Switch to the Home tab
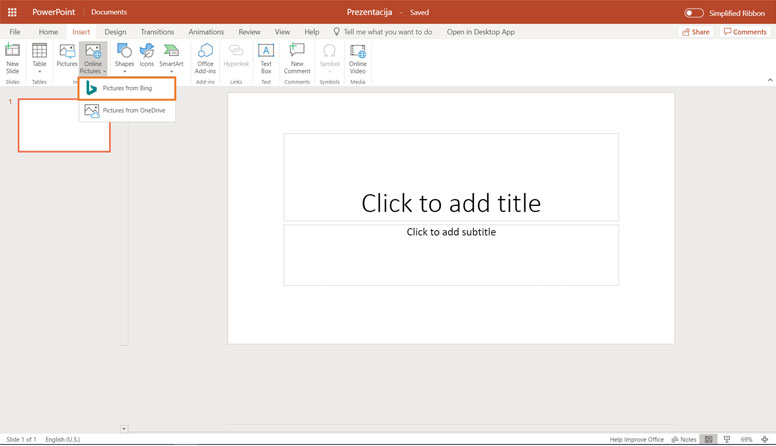The image size is (776, 446). click(x=48, y=32)
